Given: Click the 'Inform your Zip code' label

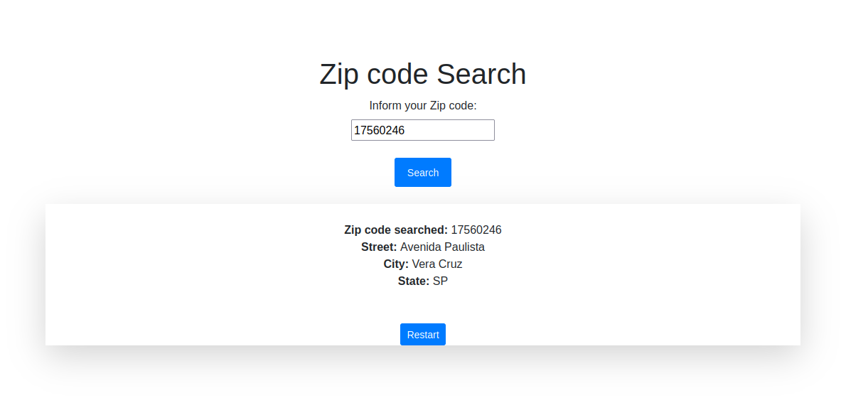Looking at the screenshot, I should tap(422, 105).
